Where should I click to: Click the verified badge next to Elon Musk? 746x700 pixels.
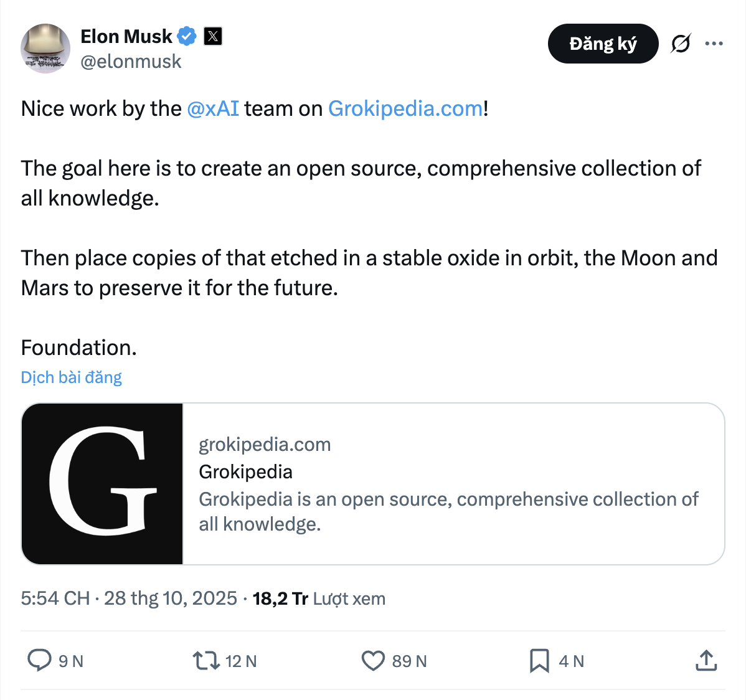point(186,36)
